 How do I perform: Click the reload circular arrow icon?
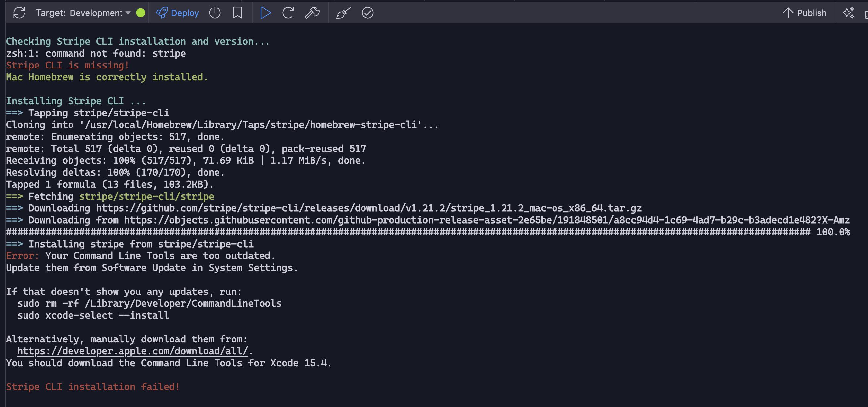click(x=288, y=13)
